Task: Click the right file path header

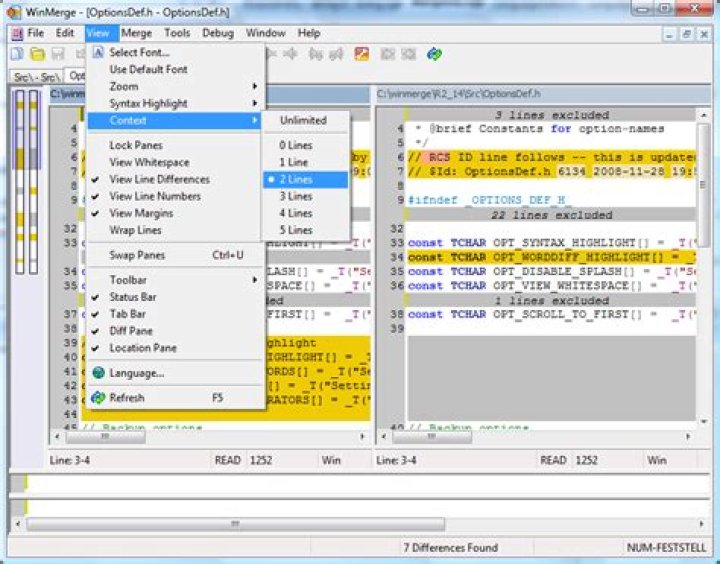Action: tap(543, 94)
